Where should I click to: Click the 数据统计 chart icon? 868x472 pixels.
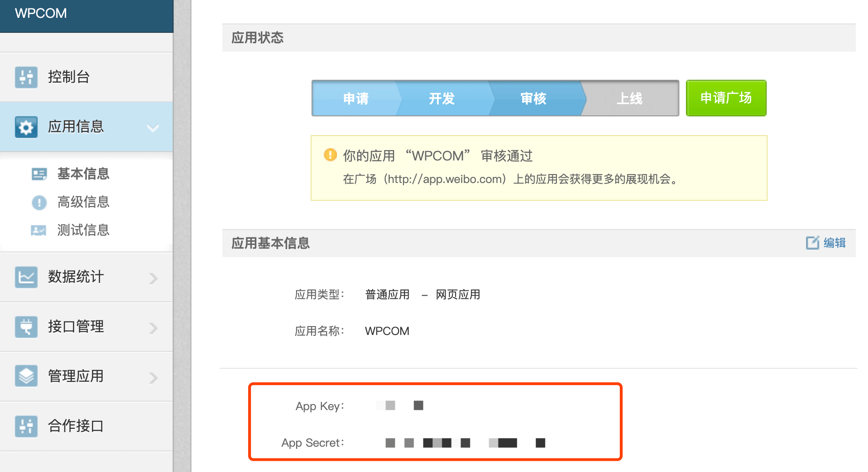[x=26, y=277]
